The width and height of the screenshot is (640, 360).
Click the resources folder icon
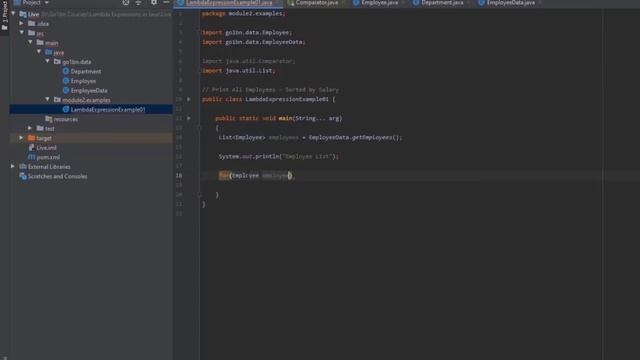pyautogui.click(x=49, y=119)
